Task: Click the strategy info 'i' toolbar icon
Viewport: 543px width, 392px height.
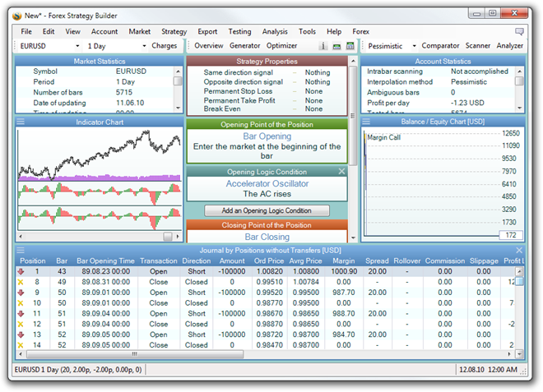Action: point(323,46)
